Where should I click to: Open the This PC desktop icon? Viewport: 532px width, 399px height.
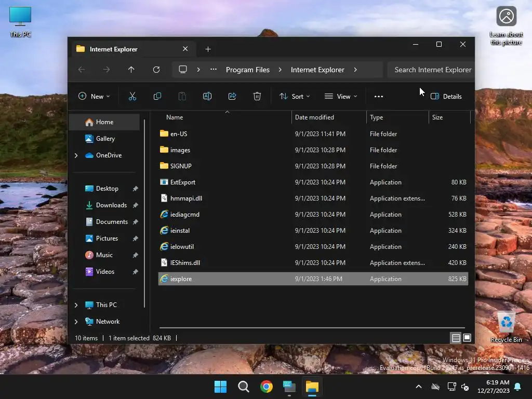(20, 21)
